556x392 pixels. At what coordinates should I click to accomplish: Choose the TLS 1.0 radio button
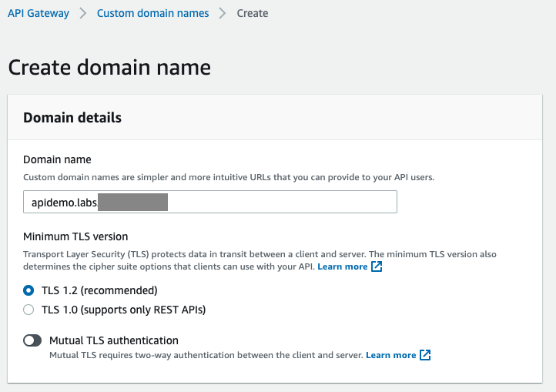(29, 310)
